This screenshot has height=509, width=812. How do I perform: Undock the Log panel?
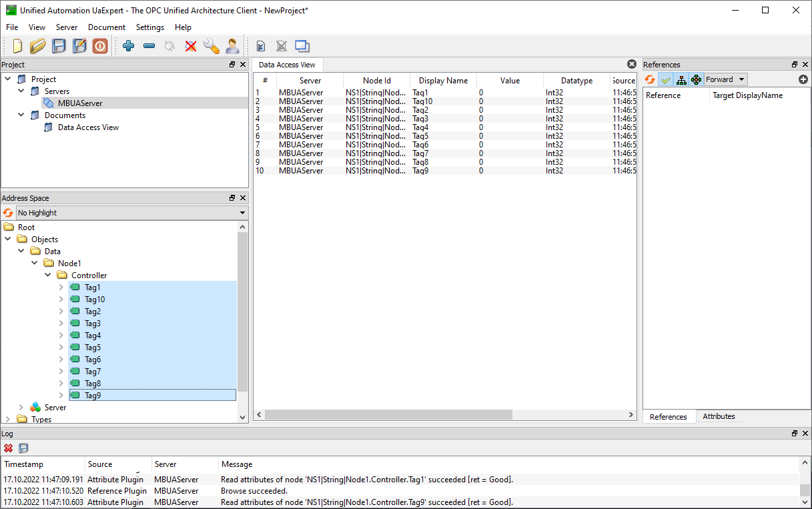click(x=795, y=434)
